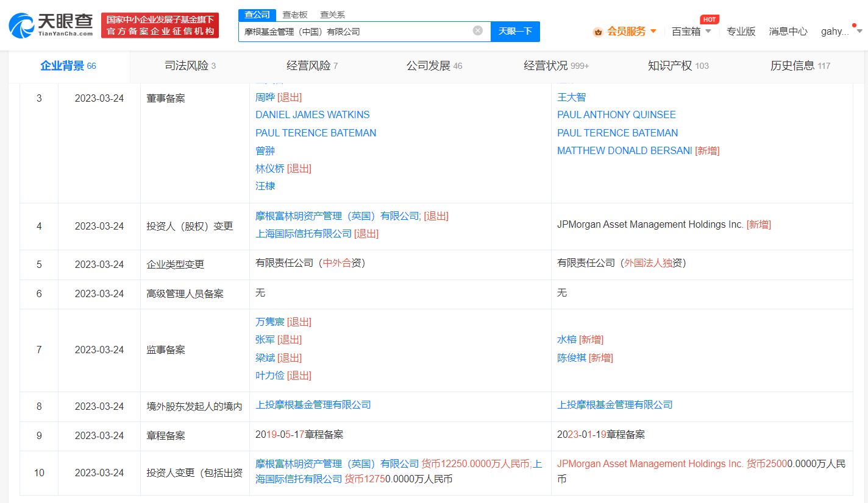Click PAUL TERENCE BATEMAN in after-change column
868x503 pixels.
pyautogui.click(x=617, y=133)
